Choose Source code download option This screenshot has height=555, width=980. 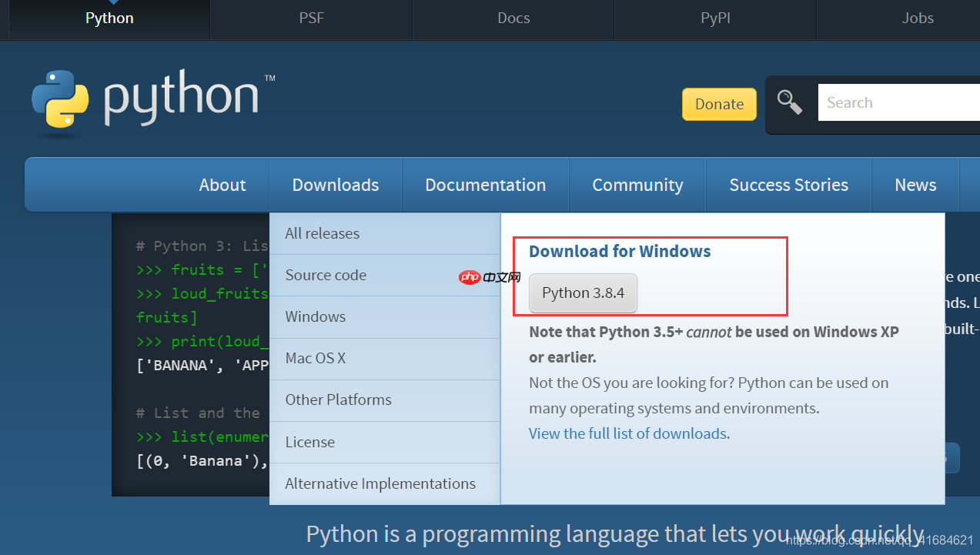pos(324,275)
